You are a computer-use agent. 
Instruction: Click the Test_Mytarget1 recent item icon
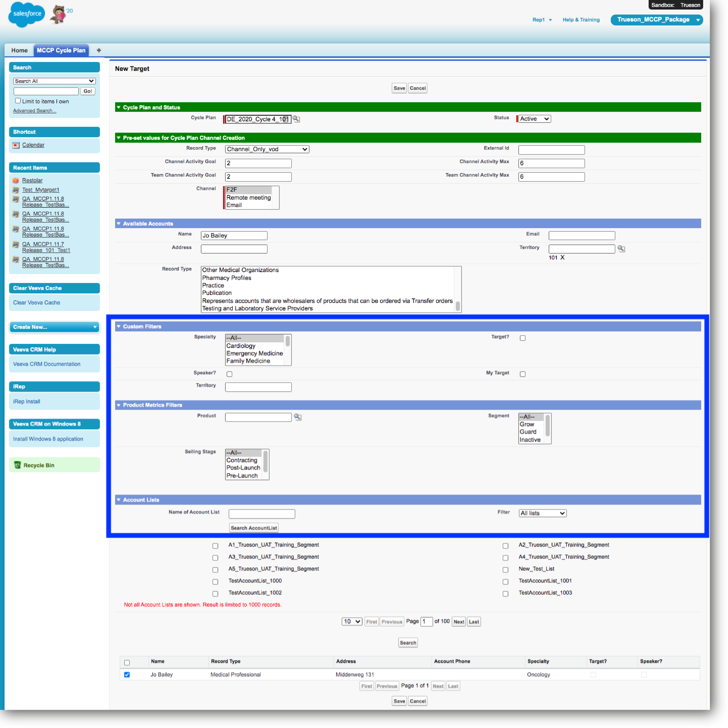tap(16, 190)
